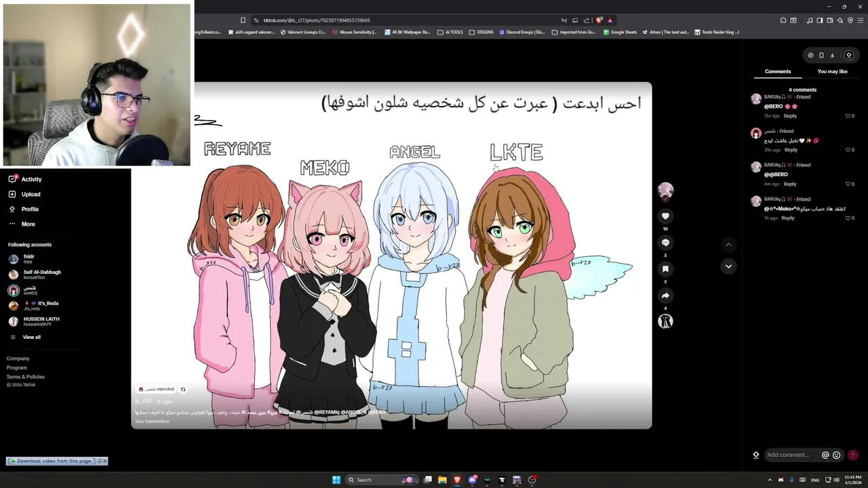The height and width of the screenshot is (488, 868).
Task: Open the Tomb Raider King bookmark
Action: click(717, 32)
